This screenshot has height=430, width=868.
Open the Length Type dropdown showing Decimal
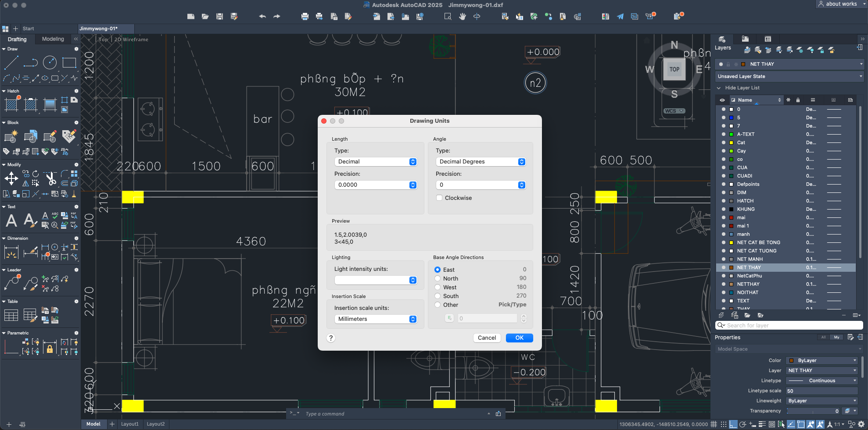[x=376, y=162]
